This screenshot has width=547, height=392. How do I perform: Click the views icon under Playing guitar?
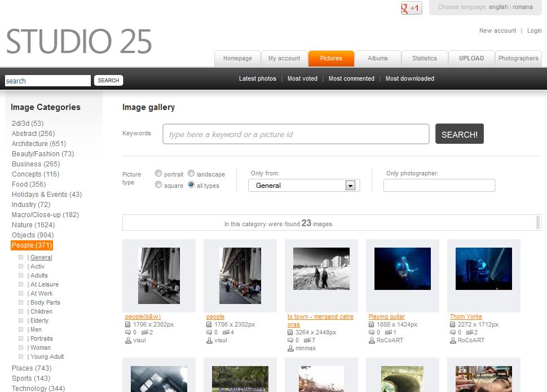[x=388, y=332]
